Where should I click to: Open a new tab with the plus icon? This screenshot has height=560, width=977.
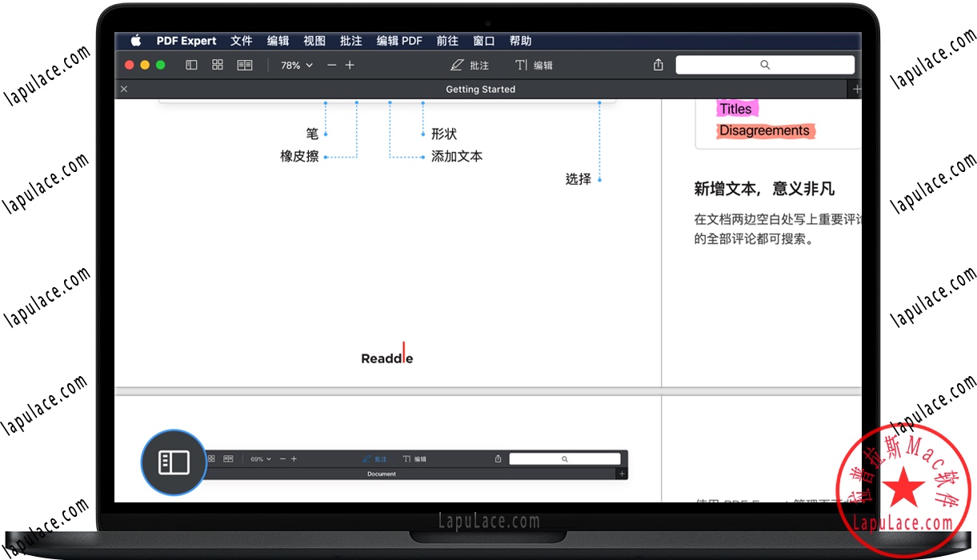[857, 90]
